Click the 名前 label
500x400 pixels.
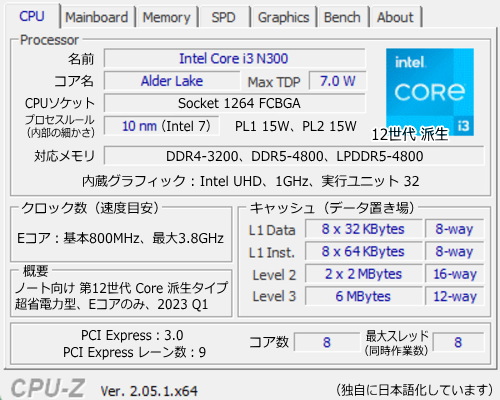pyautogui.click(x=81, y=59)
